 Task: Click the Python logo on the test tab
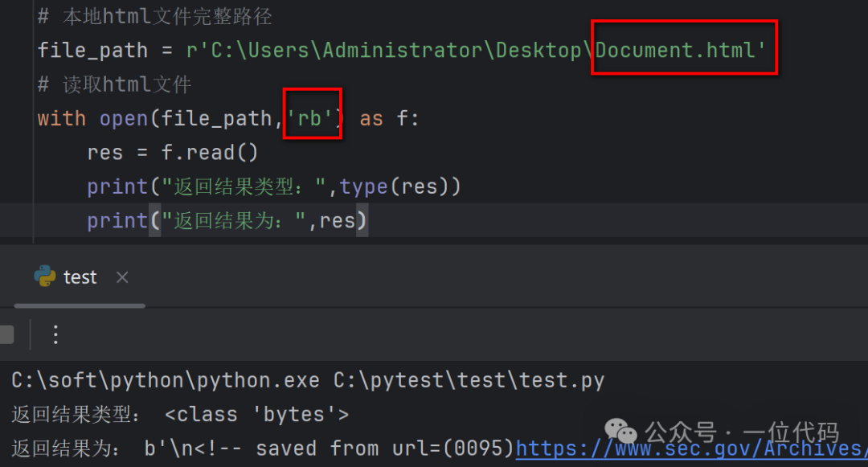coord(47,277)
